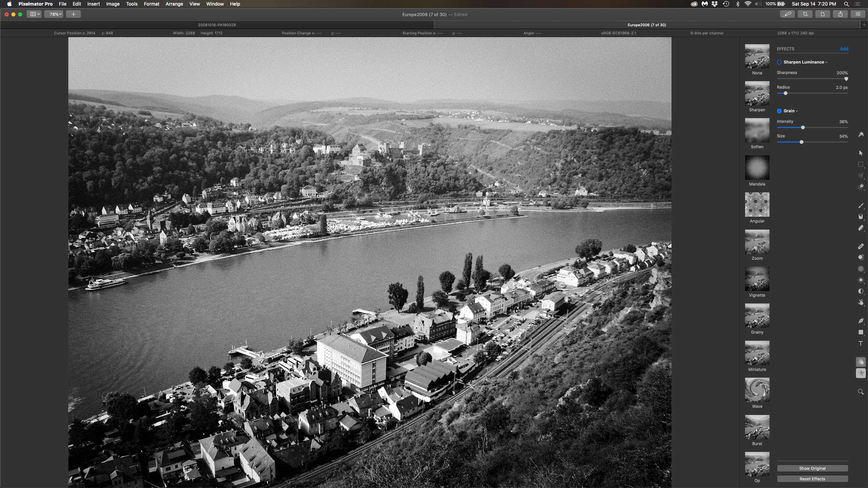The image size is (868, 488).
Task: Select the Quick Selection tool
Action: pyautogui.click(x=861, y=187)
